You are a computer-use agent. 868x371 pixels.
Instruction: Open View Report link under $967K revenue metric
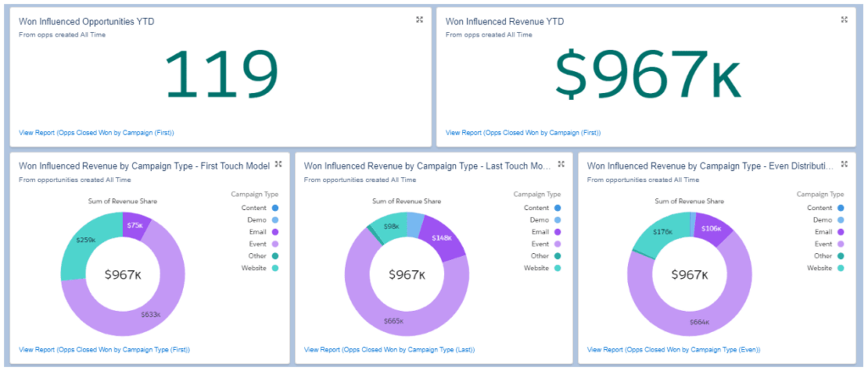(x=523, y=133)
